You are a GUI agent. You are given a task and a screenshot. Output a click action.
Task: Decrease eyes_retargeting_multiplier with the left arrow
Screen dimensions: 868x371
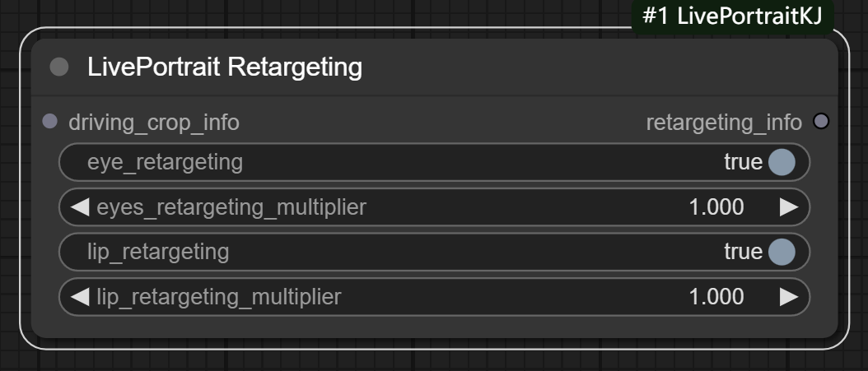80,207
